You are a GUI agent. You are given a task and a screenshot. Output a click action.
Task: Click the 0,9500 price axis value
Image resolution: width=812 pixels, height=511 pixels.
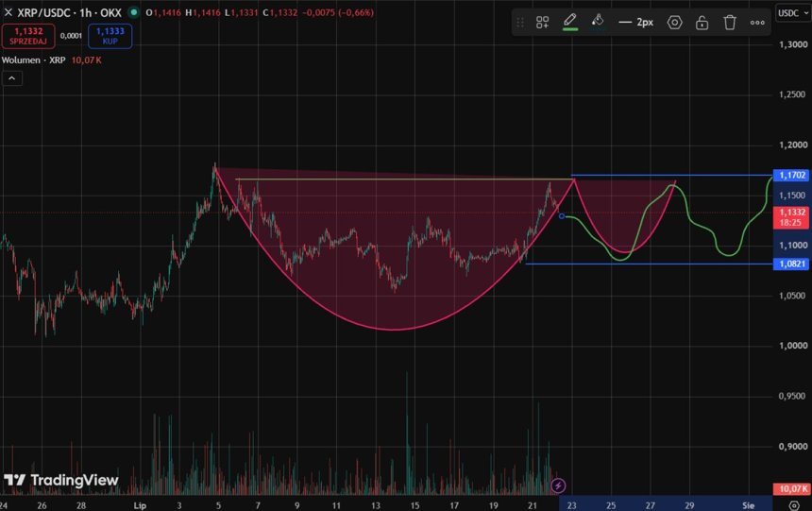(793, 396)
